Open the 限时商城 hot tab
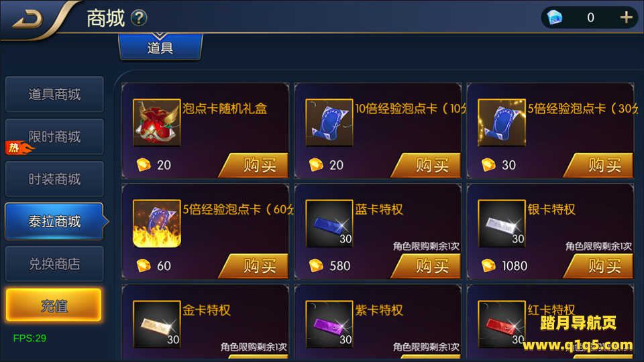This screenshot has height=362, width=644. point(54,137)
